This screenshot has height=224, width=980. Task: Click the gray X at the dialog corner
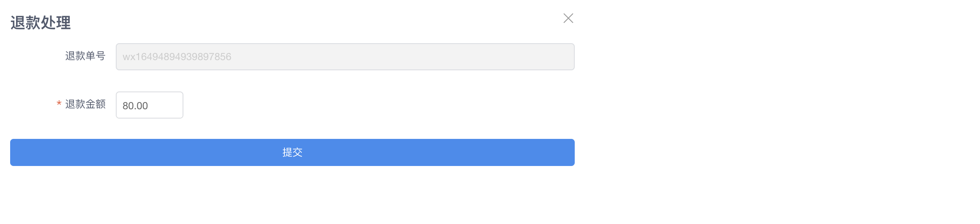pyautogui.click(x=568, y=18)
